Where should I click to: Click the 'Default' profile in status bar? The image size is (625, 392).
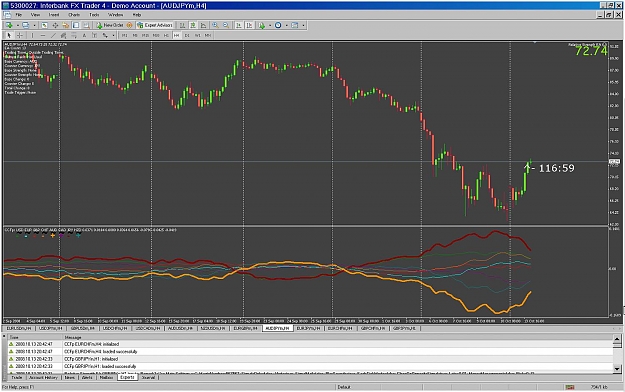[x=344, y=387]
